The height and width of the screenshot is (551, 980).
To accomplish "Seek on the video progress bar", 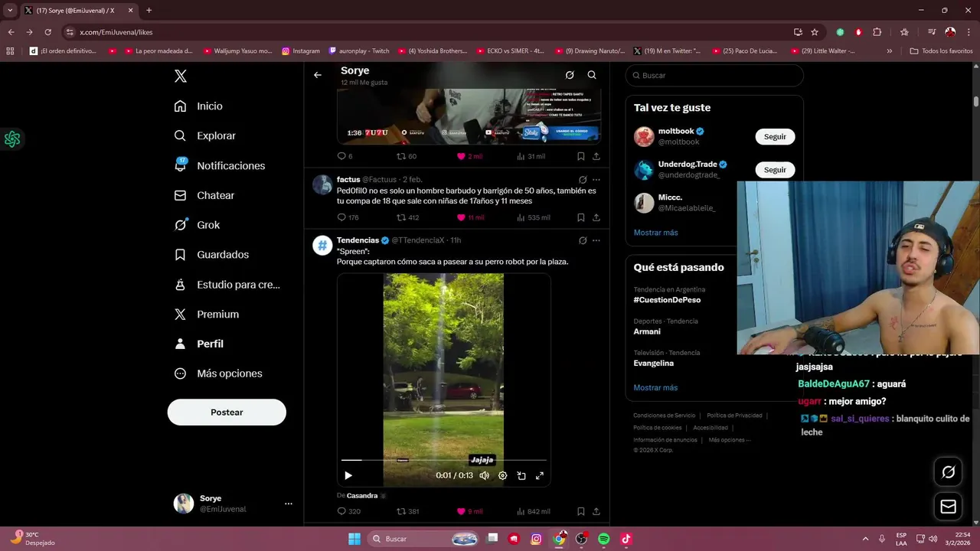I will tap(444, 460).
